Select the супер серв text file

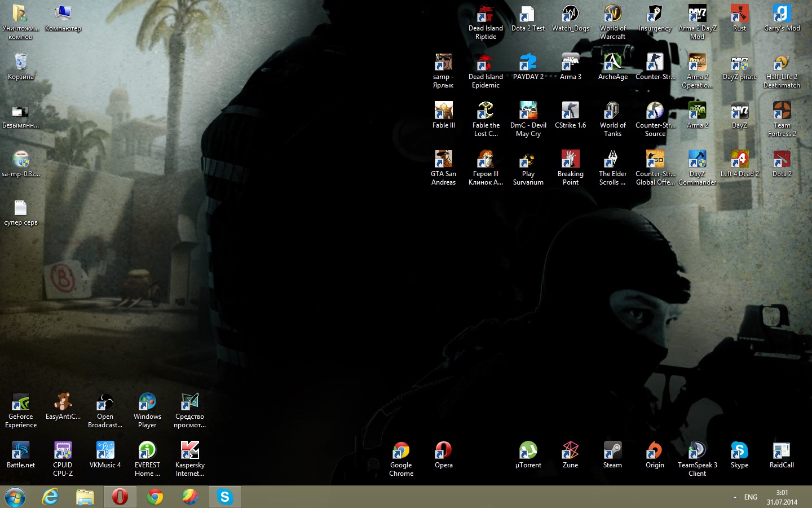(x=20, y=213)
